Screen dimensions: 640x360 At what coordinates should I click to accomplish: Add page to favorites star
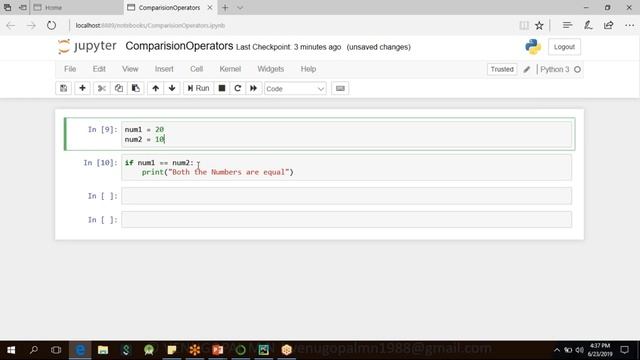coord(539,25)
